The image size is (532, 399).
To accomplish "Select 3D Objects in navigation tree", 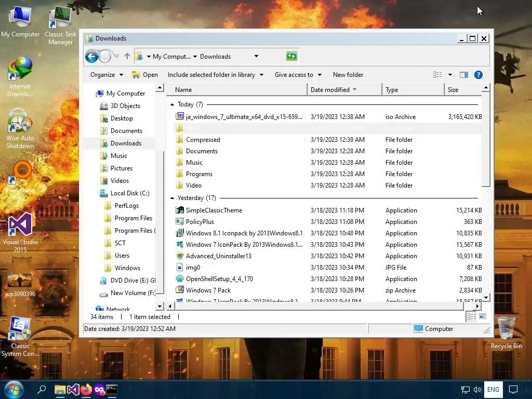I will click(x=120, y=106).
